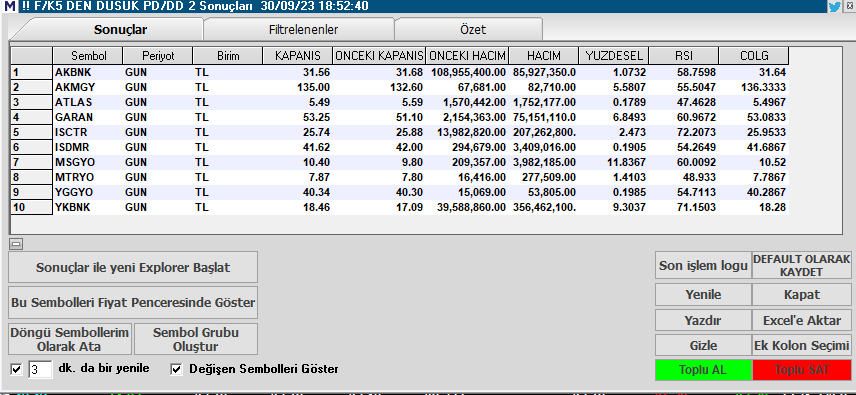The height and width of the screenshot is (395, 856).
Task: Select the MTRYO symbol cell
Action: pos(88,177)
